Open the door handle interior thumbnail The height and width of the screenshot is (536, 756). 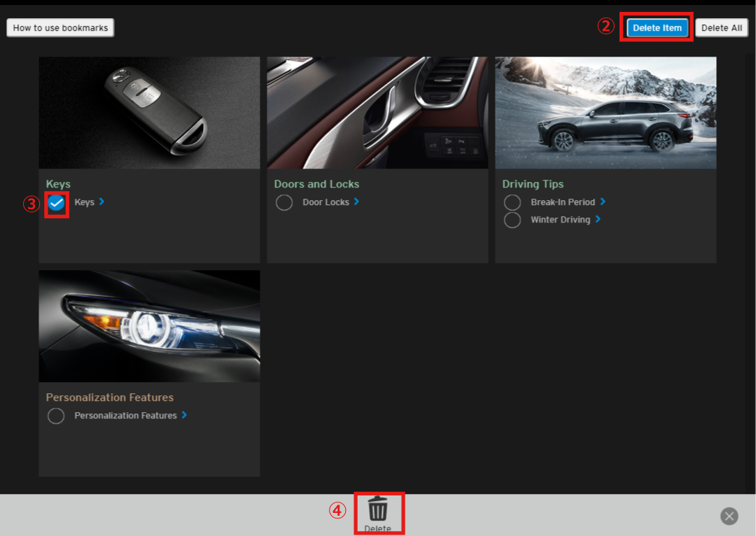point(377,113)
